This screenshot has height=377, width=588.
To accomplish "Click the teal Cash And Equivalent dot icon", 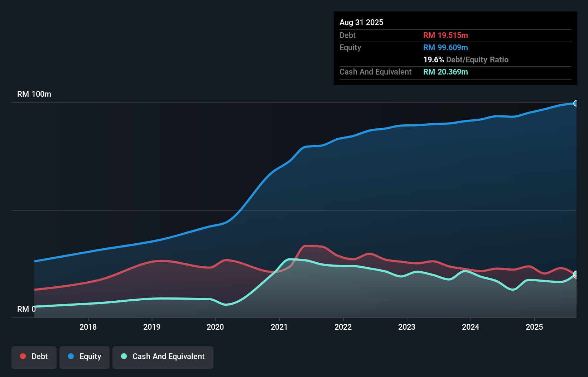I will [x=124, y=356].
